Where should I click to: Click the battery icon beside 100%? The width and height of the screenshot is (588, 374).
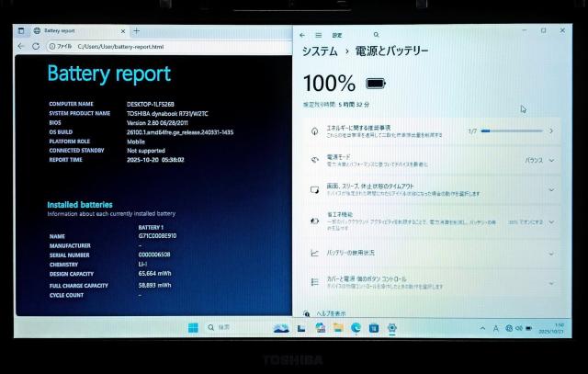[x=376, y=84]
